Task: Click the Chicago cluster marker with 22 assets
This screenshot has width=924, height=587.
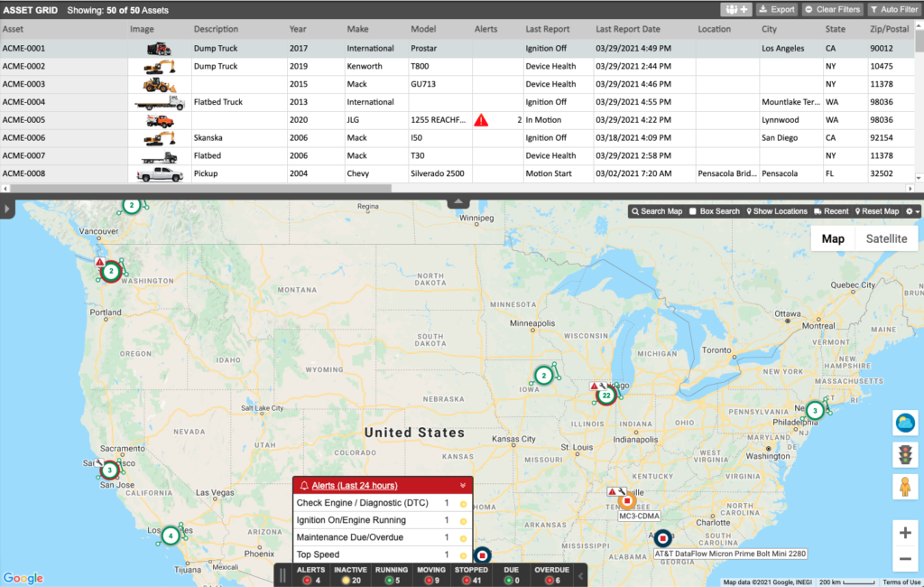Action: pyautogui.click(x=605, y=396)
